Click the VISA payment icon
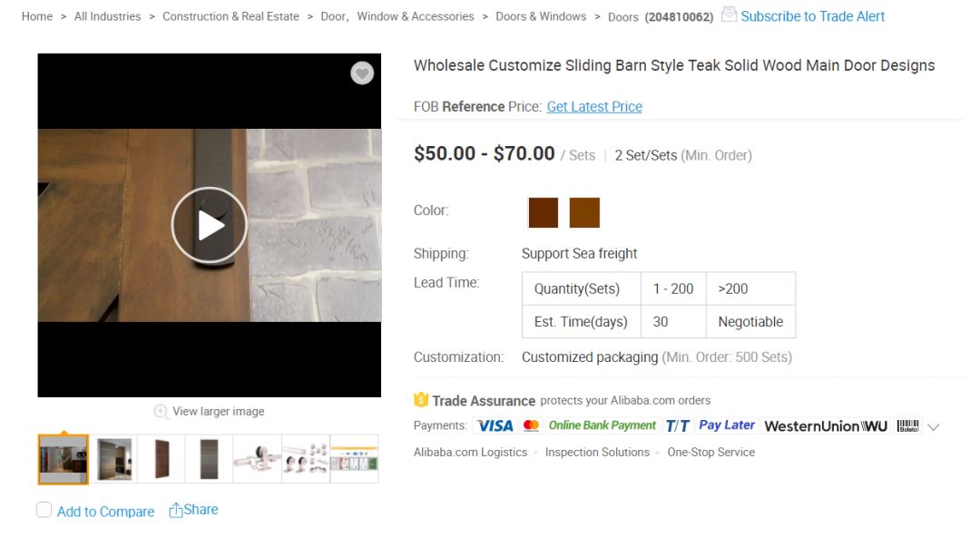 (495, 425)
